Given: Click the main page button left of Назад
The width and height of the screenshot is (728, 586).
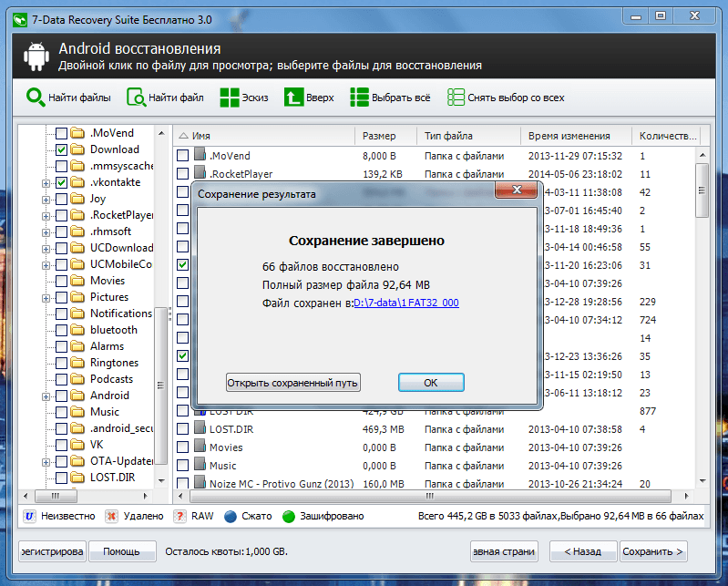Looking at the screenshot, I should (504, 551).
